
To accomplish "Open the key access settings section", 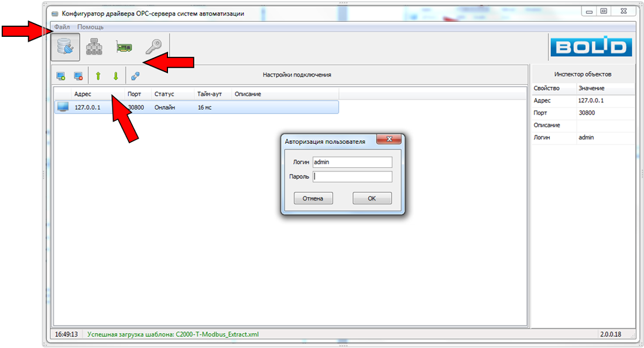I will pyautogui.click(x=153, y=47).
